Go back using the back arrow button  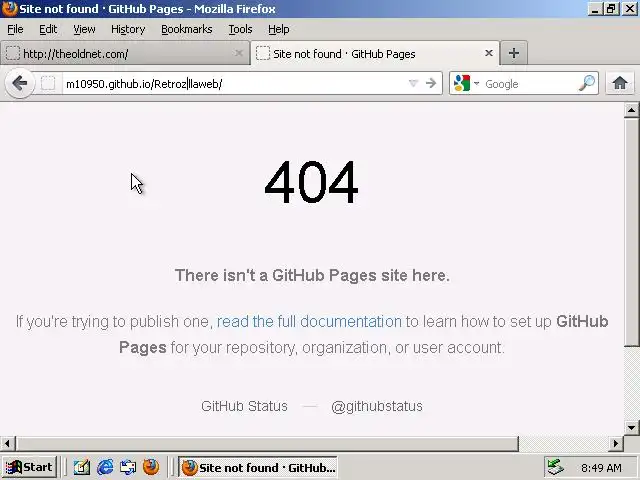click(x=19, y=84)
